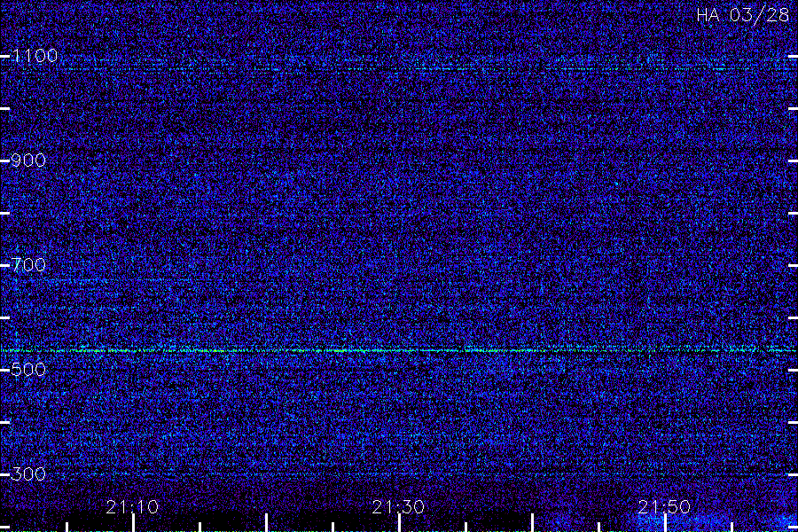Click the 700 frequency axis label
The image size is (798, 532).
pos(28,265)
